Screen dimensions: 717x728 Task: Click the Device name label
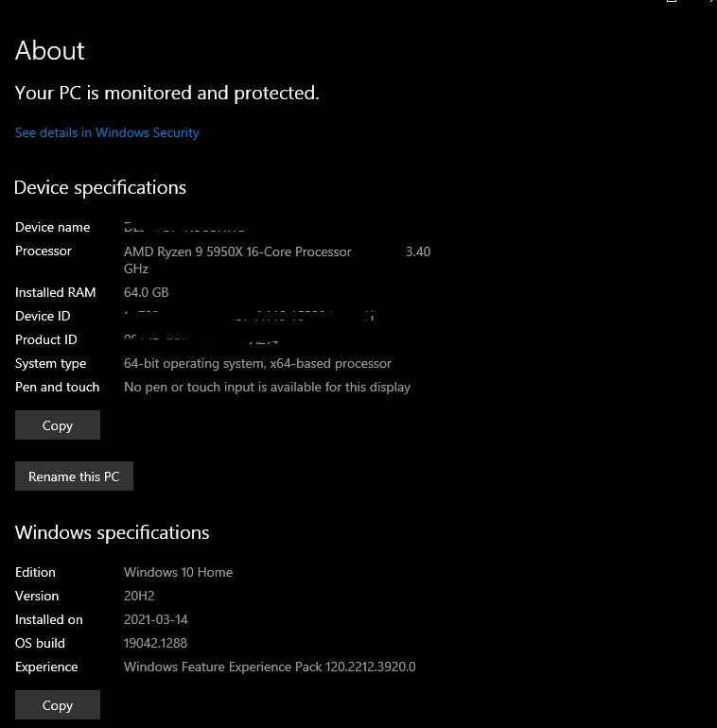coord(52,227)
